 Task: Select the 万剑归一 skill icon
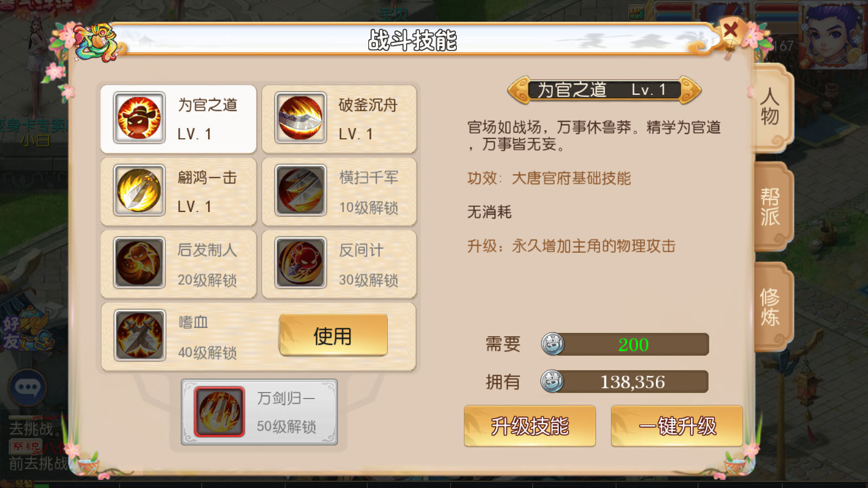tap(220, 412)
